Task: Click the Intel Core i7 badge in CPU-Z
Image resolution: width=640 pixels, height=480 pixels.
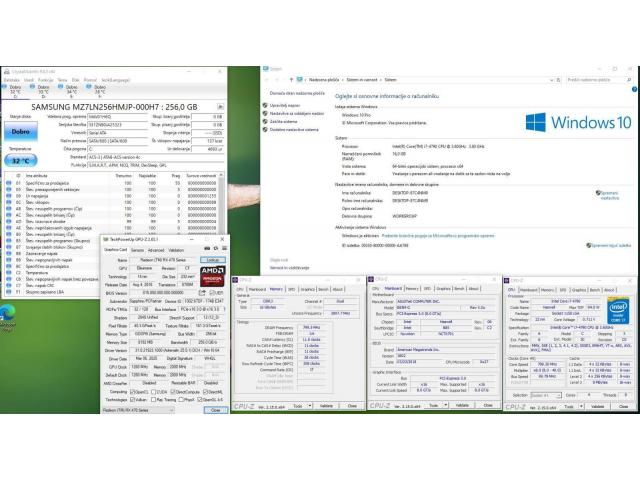Action: 618,311
